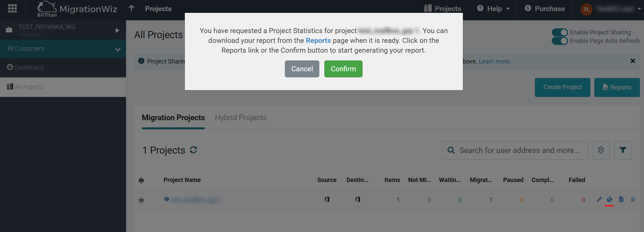
Task: Open the apps grid launcher icon
Action: 13,8
